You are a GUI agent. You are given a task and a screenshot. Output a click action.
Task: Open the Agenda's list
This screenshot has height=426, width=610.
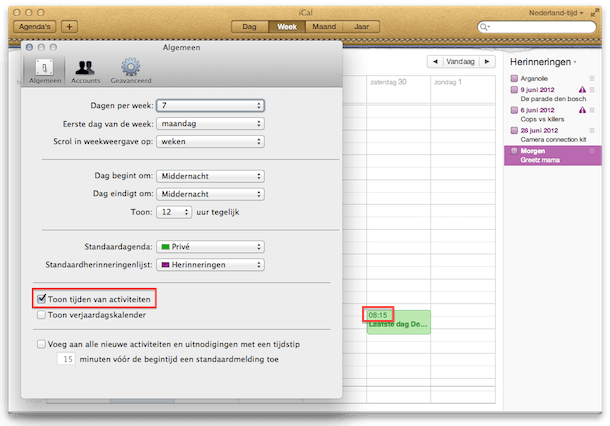35,26
